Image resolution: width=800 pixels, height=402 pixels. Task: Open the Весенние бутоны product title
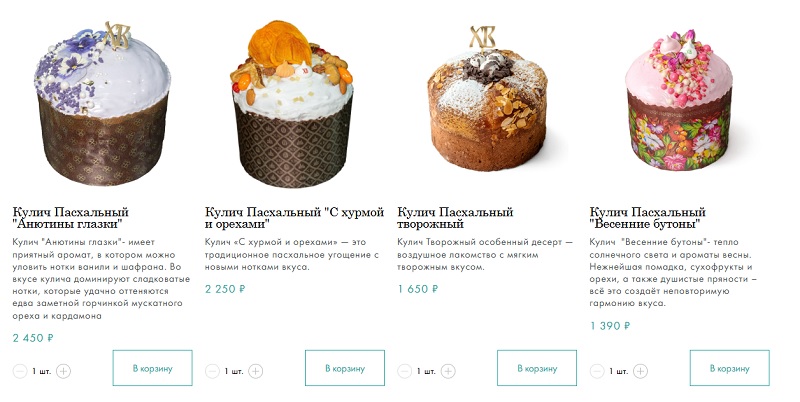point(647,218)
